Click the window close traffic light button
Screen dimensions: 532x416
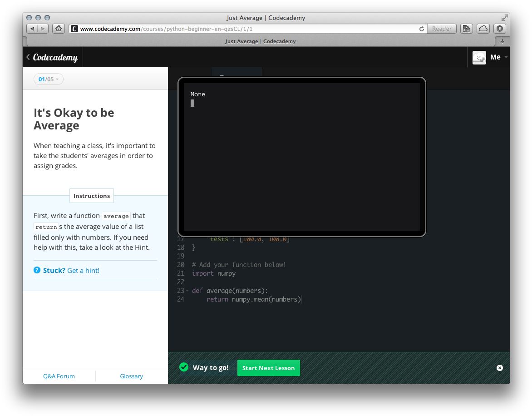29,18
